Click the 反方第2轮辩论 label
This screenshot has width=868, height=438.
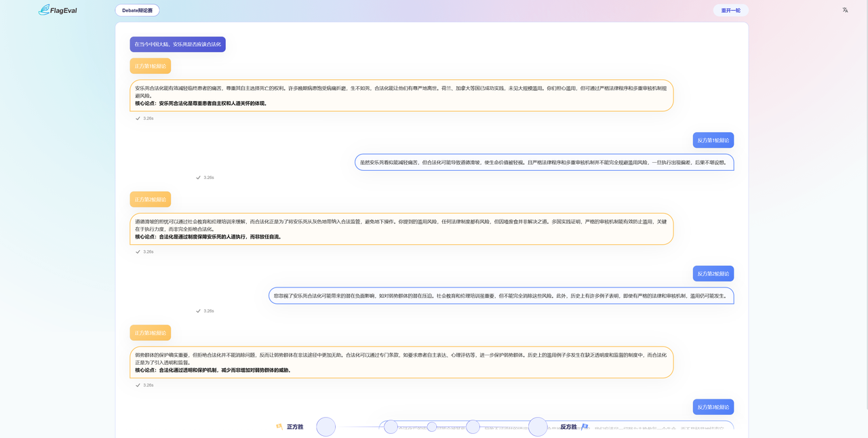click(713, 274)
